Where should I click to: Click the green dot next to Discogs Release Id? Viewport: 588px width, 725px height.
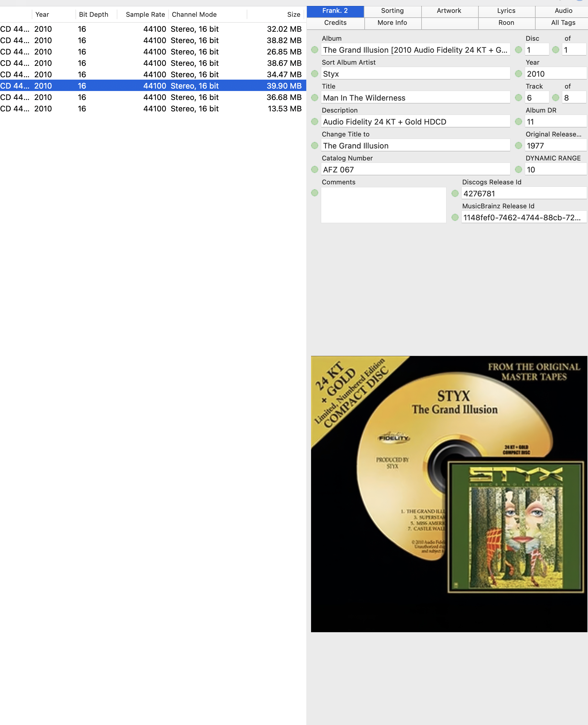click(455, 193)
